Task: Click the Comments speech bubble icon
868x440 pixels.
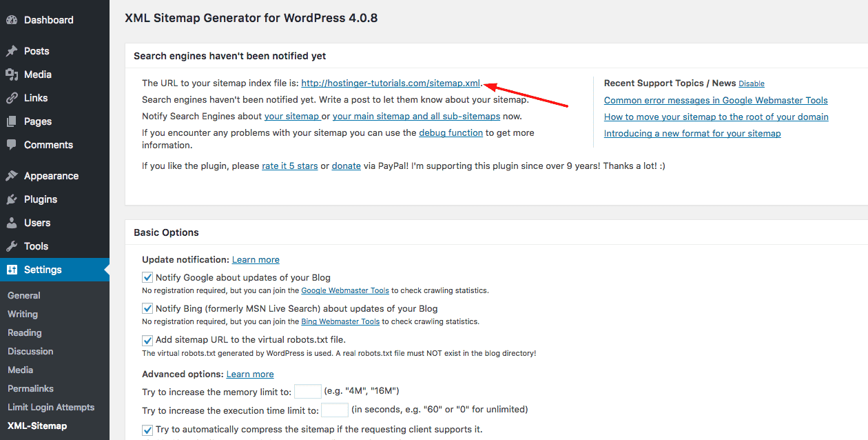Action: pos(12,145)
